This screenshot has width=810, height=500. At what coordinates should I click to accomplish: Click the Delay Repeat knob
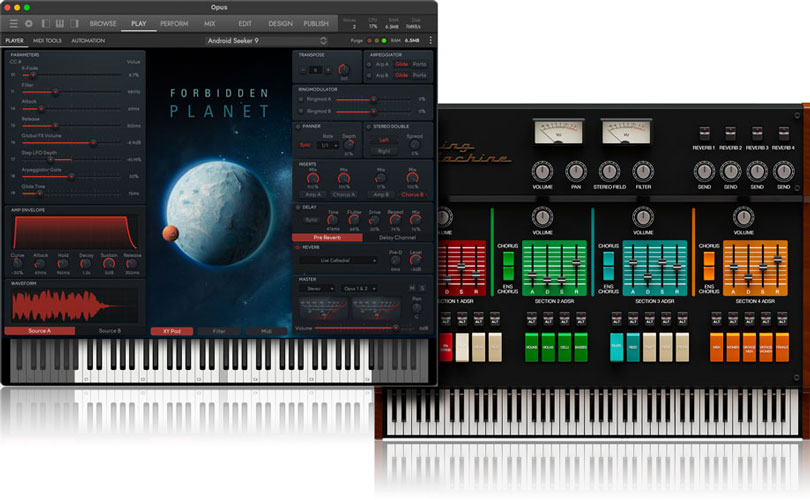[395, 221]
